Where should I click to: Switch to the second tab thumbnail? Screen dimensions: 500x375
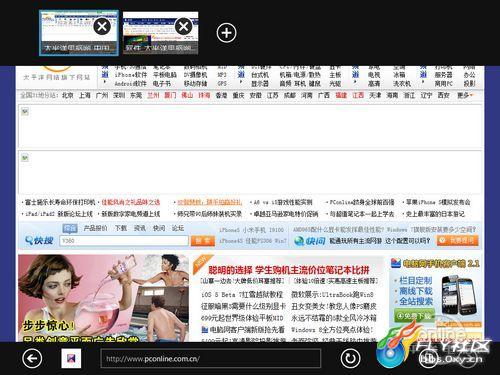pos(161,33)
